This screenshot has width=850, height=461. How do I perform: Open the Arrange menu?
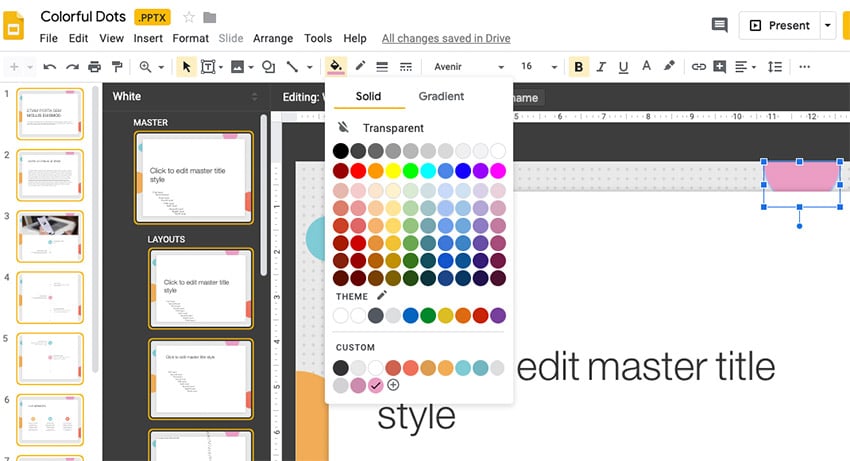[x=273, y=38]
